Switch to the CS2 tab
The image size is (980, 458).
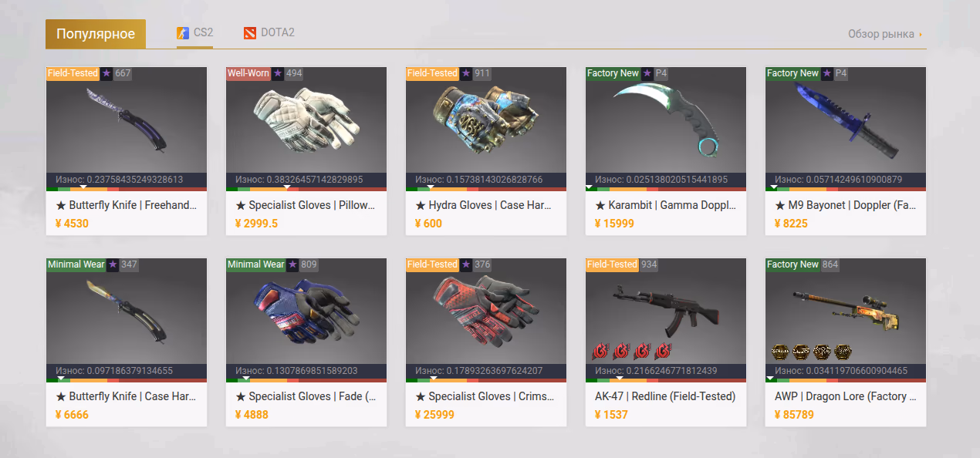pos(194,33)
